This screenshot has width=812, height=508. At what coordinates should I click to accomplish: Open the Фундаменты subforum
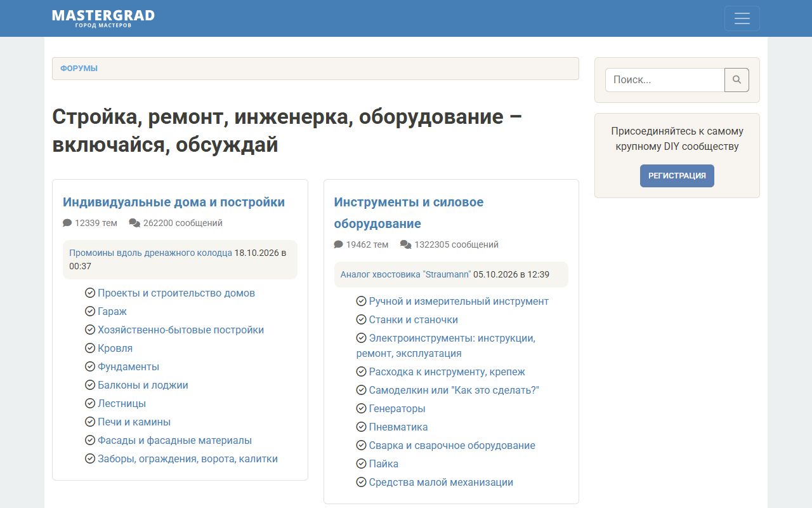128,366
